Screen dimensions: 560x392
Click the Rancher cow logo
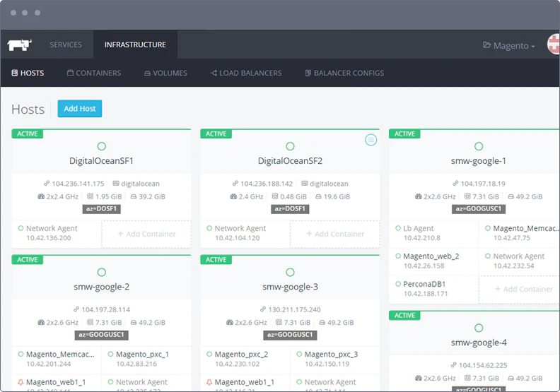click(19, 45)
